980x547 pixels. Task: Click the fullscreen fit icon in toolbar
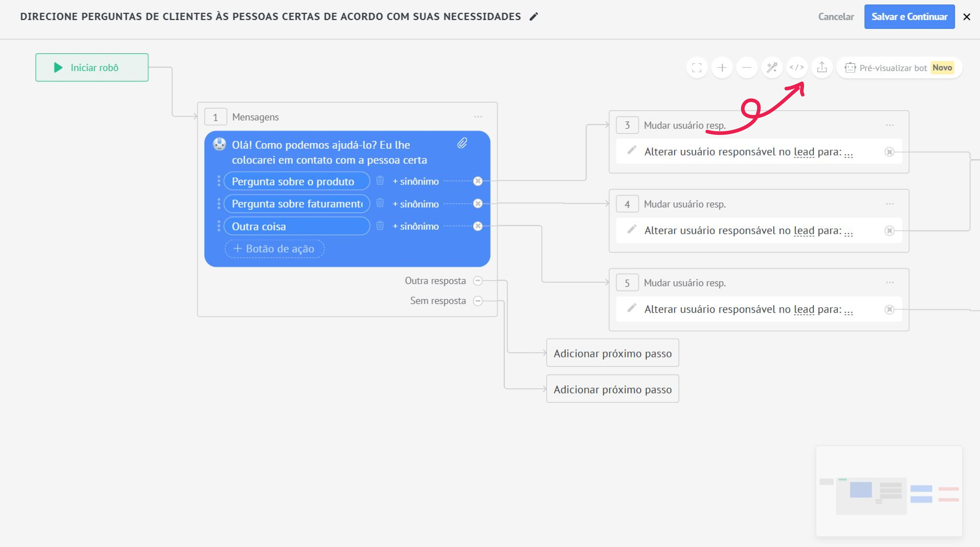click(696, 68)
